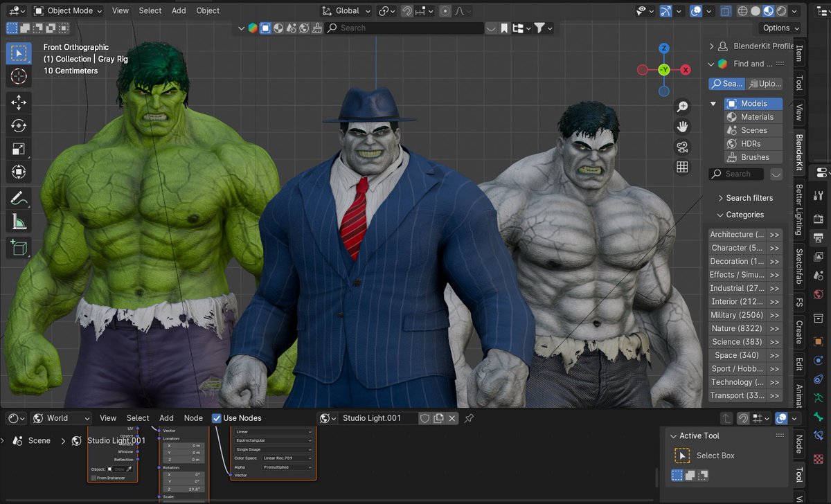Screen dimensions: 831x504
Task: Switch to the Sketchfab sidebar tab
Action: (x=798, y=267)
